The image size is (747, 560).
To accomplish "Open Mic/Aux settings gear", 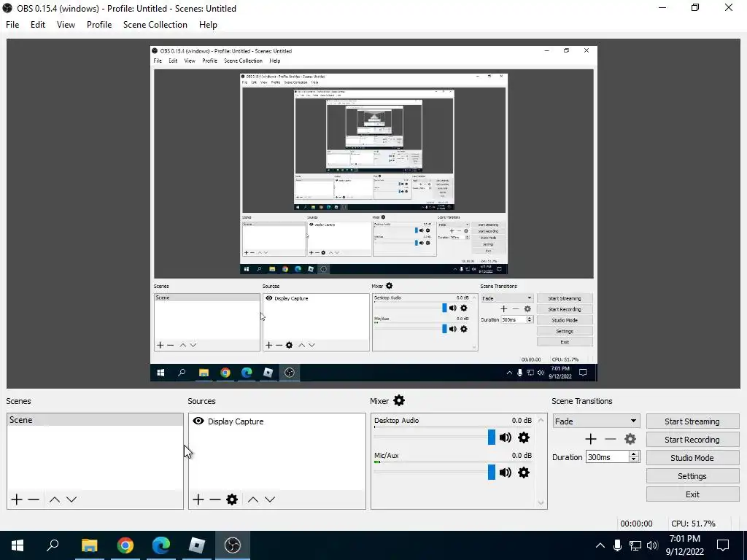I will tap(524, 472).
